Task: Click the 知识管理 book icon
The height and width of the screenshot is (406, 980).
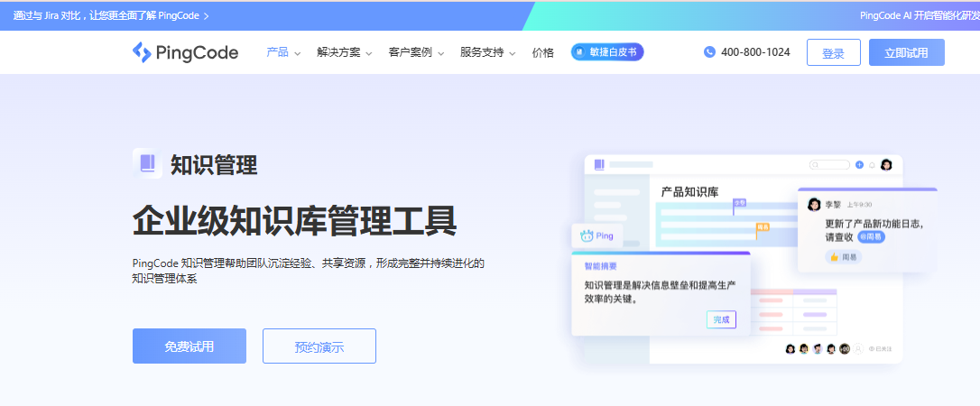Action: 147,163
